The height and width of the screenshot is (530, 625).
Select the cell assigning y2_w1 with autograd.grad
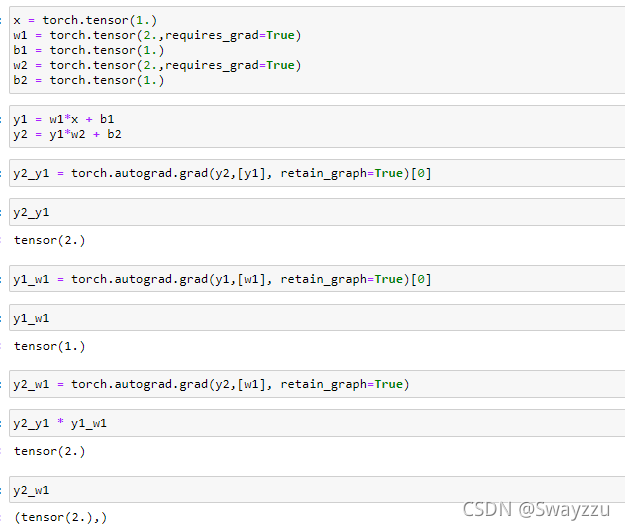211,384
